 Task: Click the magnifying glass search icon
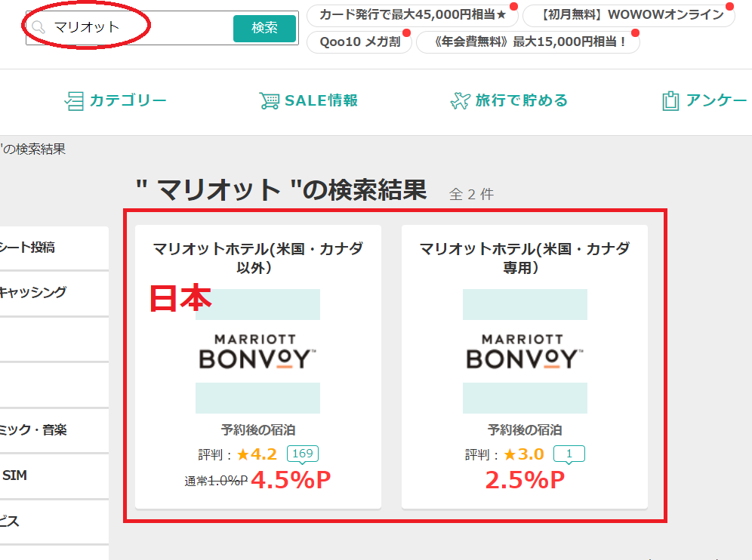pyautogui.click(x=38, y=28)
